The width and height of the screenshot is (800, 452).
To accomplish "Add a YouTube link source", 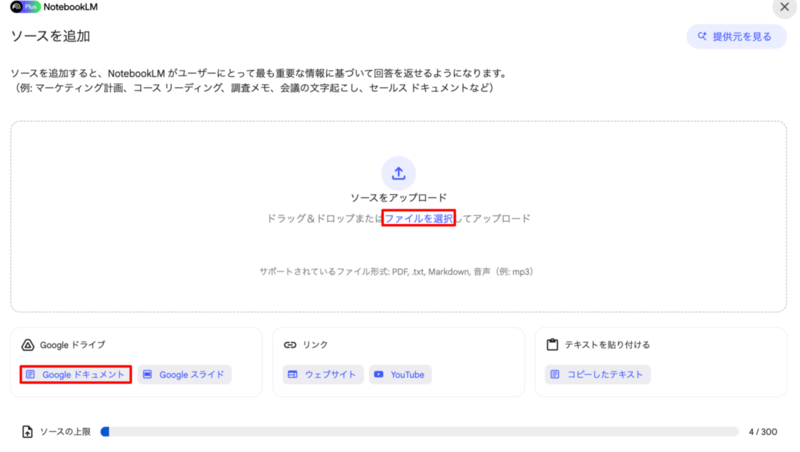I will click(400, 375).
